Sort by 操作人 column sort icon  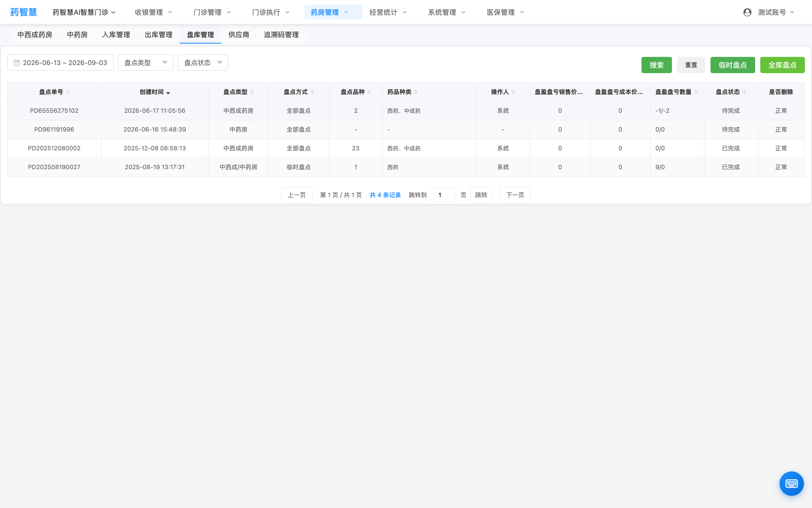(x=513, y=92)
